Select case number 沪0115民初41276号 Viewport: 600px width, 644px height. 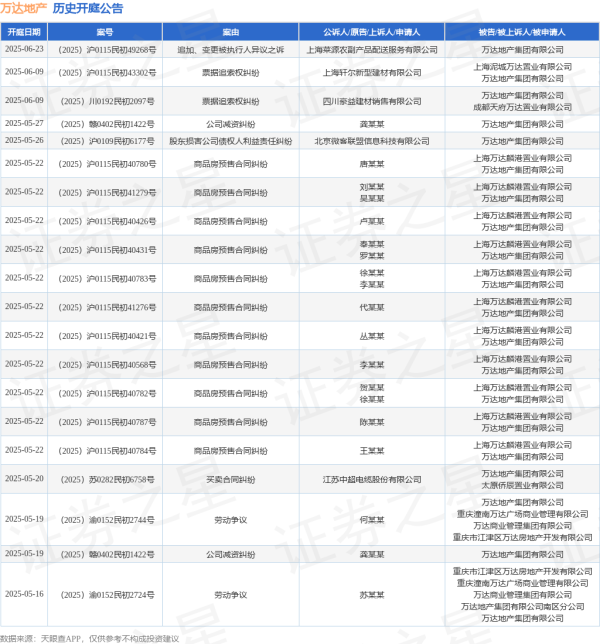point(107,307)
